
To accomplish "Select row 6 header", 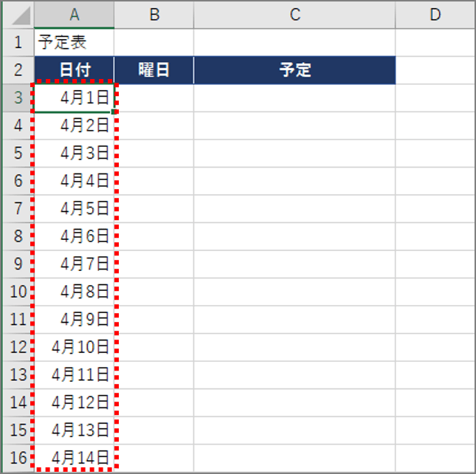I will point(18,181).
